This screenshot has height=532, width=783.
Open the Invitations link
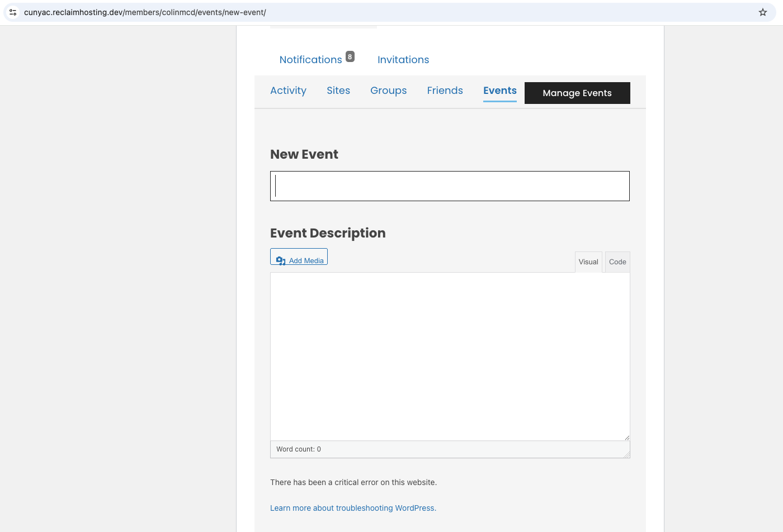pyautogui.click(x=403, y=60)
